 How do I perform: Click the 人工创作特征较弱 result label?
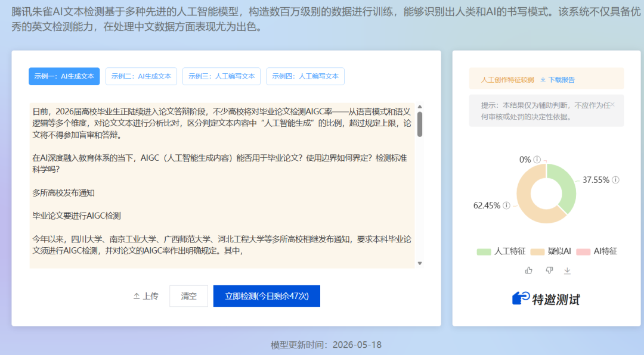point(507,80)
